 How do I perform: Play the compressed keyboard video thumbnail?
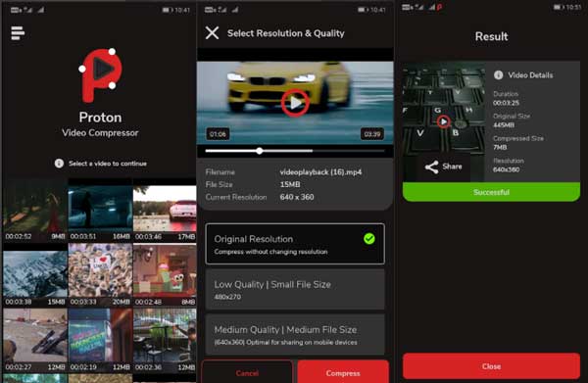tap(444, 121)
